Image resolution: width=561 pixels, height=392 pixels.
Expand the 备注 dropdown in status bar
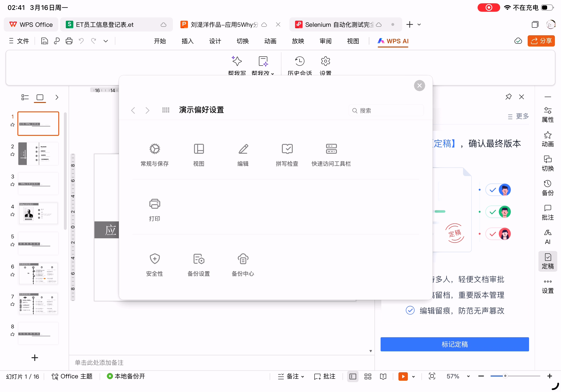(x=303, y=376)
